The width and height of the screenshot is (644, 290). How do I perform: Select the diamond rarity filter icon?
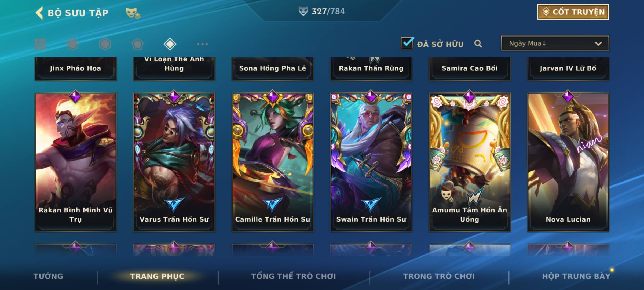click(170, 44)
